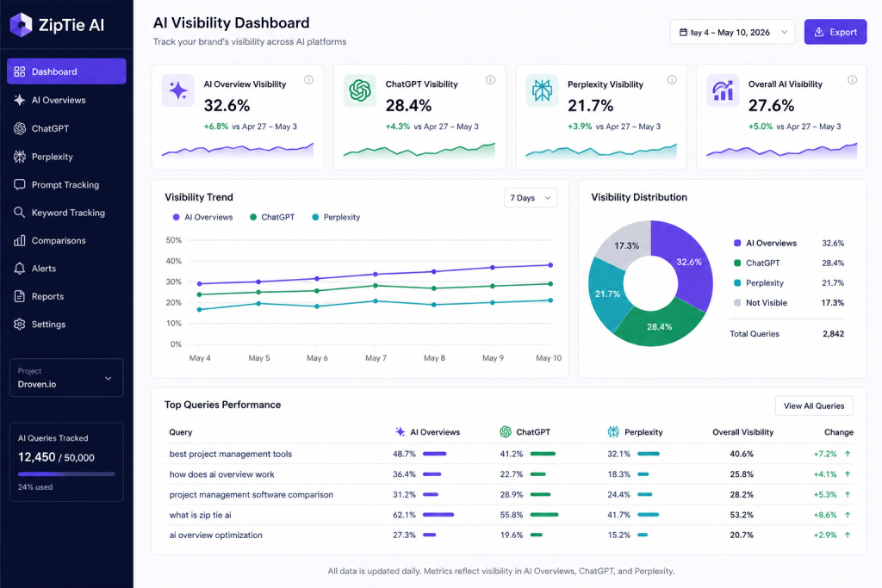Click the green 28.4% donut chart segment
This screenshot has width=882, height=588.
coord(659,325)
